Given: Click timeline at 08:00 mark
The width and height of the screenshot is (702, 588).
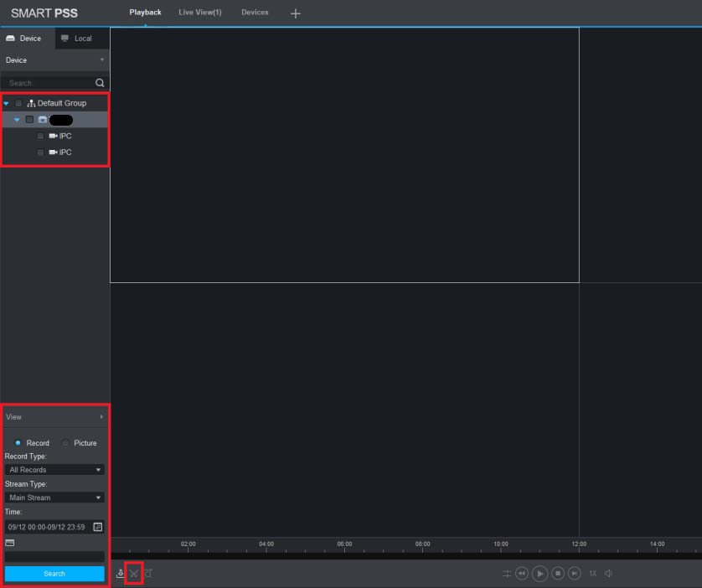Looking at the screenshot, I should pyautogui.click(x=423, y=544).
